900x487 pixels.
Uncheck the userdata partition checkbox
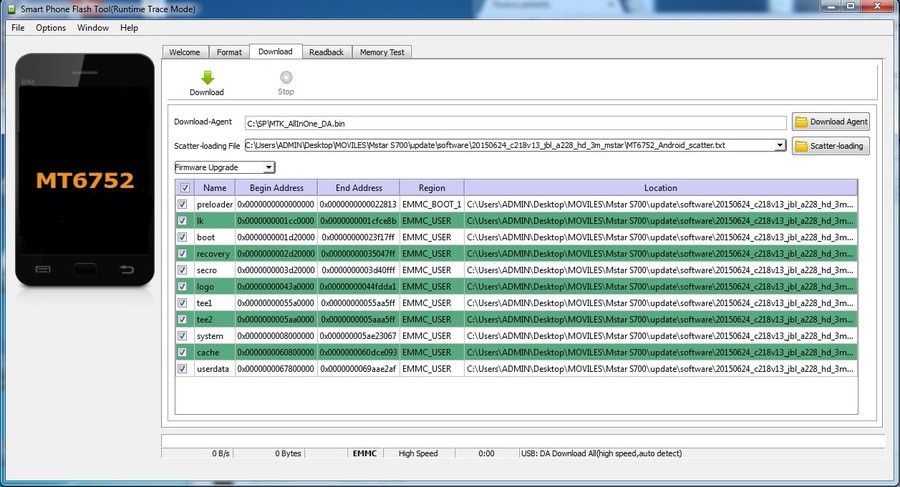tap(183, 369)
